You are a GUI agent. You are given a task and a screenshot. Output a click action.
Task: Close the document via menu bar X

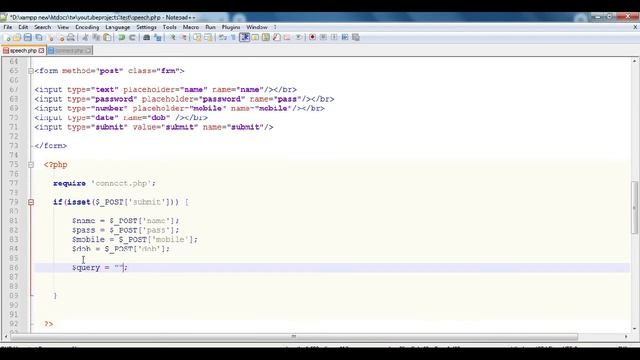pos(635,27)
